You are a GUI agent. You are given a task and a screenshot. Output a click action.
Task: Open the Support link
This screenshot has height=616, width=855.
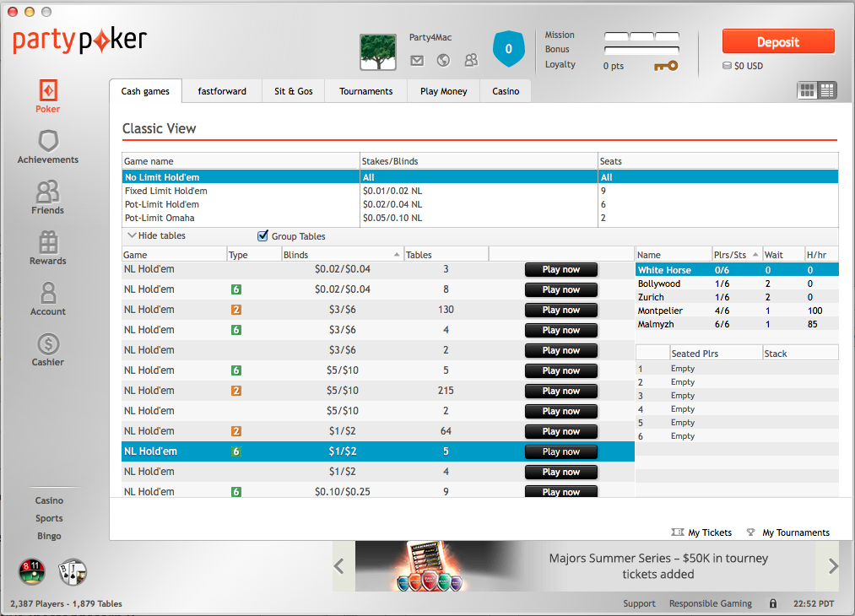click(639, 603)
